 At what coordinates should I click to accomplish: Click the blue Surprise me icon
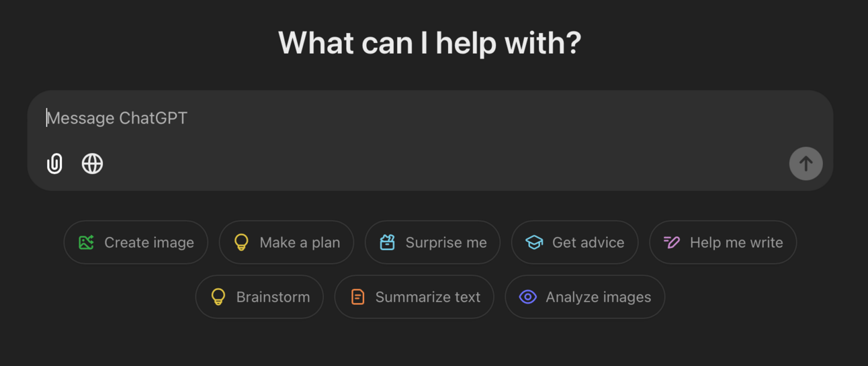pos(387,242)
